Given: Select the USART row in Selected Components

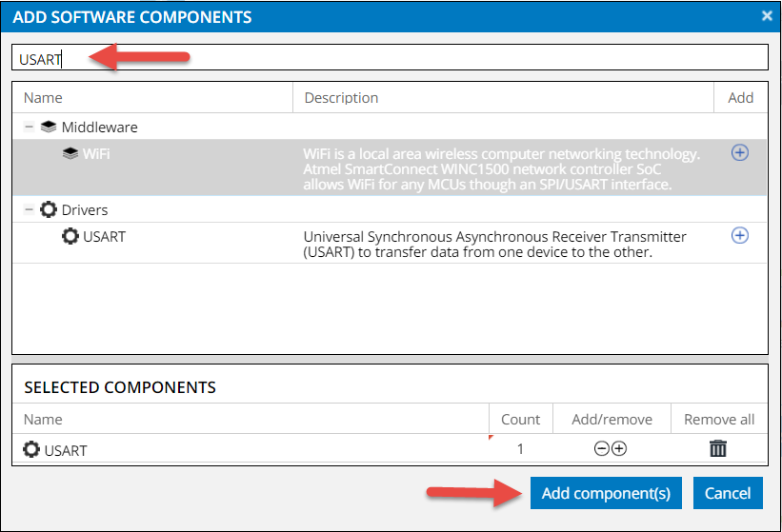Looking at the screenshot, I should pyautogui.click(x=67, y=448).
